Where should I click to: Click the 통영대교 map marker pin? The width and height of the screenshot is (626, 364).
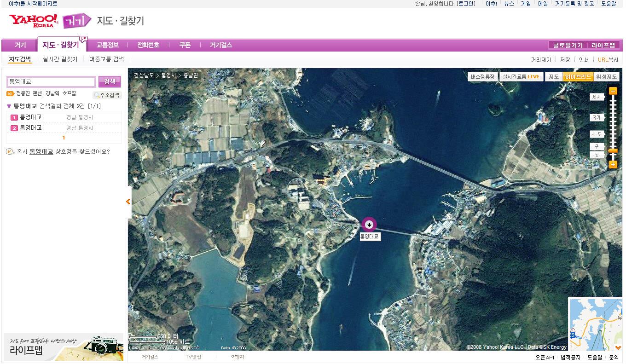369,225
